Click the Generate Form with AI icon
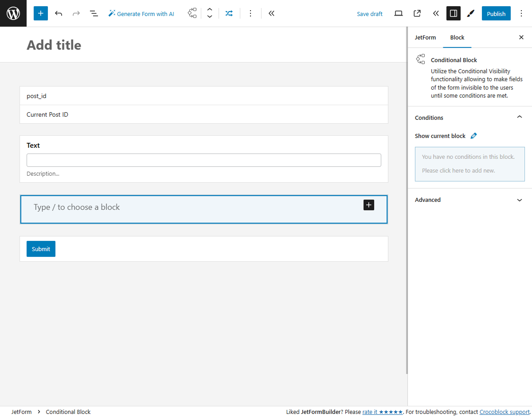 point(112,13)
